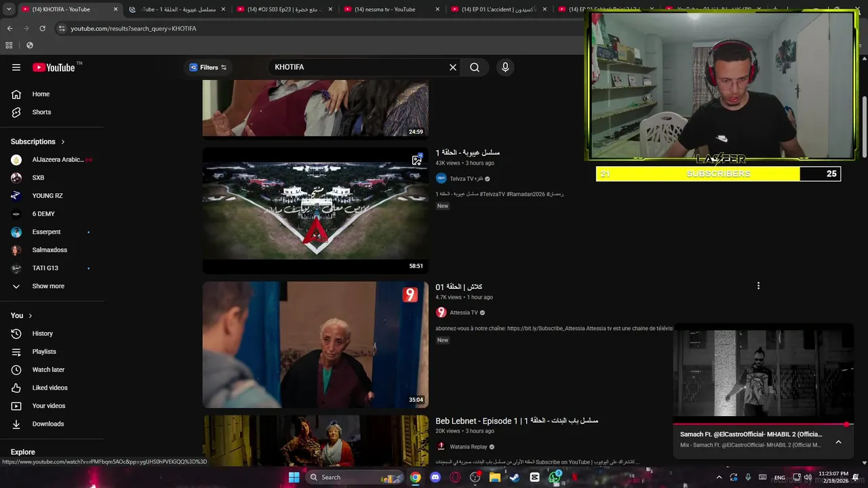
Task: Seek on the miniplayer progress bar
Action: pos(764,424)
